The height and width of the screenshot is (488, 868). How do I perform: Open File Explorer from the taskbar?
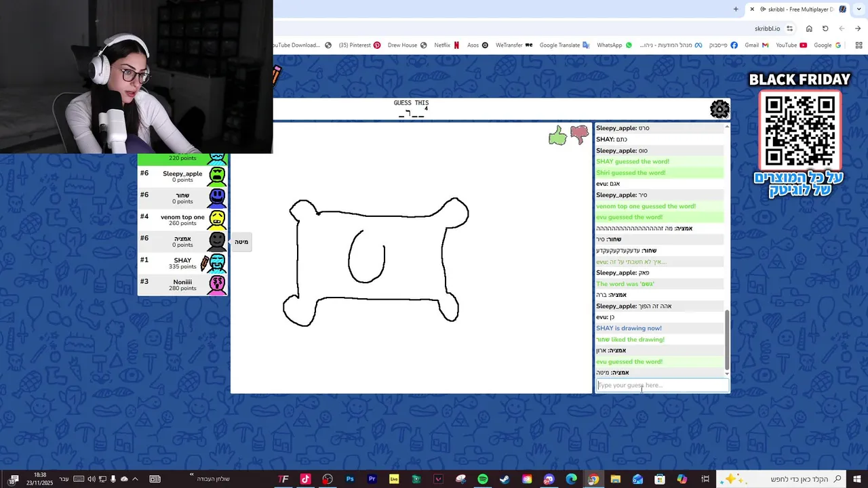tap(615, 479)
